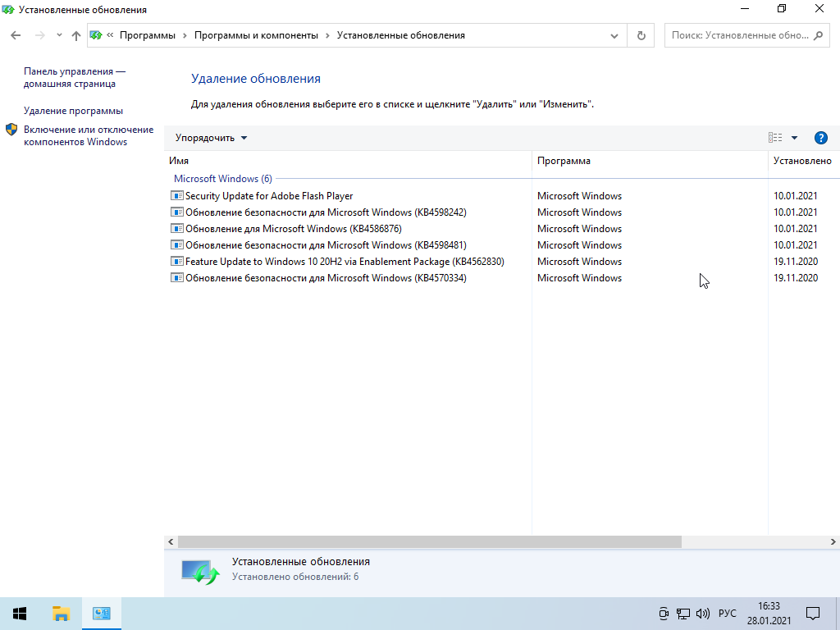This screenshot has width=840, height=630.
Task: Expand chevron after Программы и компоненты
Action: pos(327,35)
